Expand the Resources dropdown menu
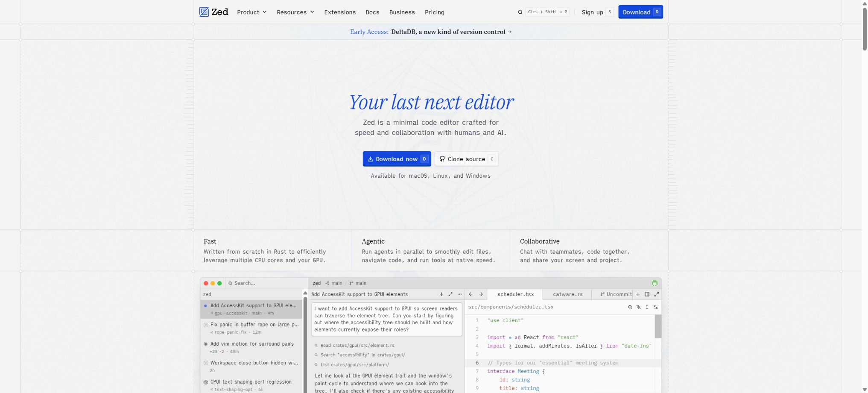This screenshot has height=393, width=868. click(295, 12)
